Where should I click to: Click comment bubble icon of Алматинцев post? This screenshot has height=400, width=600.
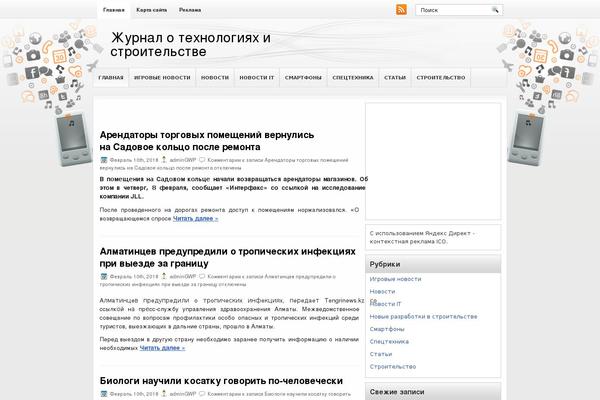click(x=202, y=276)
